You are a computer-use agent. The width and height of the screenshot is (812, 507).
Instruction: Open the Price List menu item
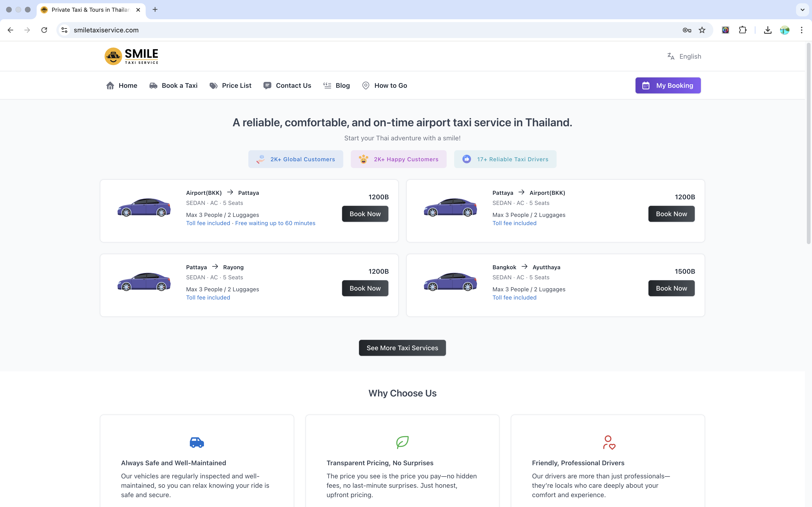pyautogui.click(x=230, y=85)
